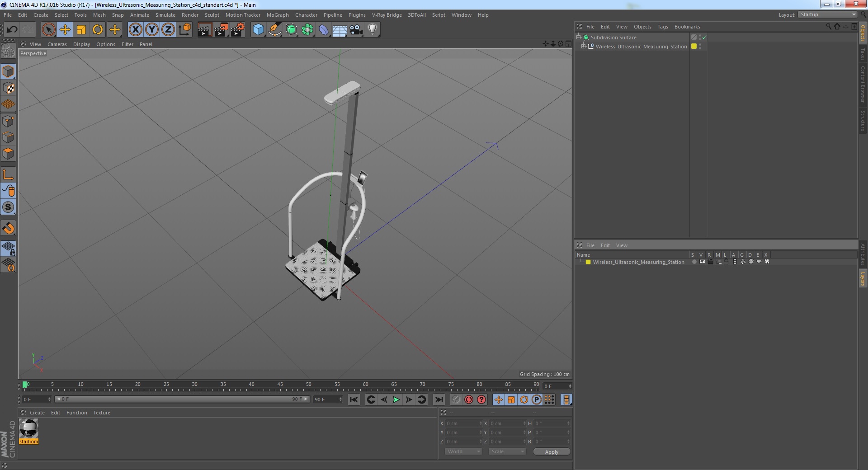Open the Simulate menu
Viewport: 868px width, 470px height.
165,15
